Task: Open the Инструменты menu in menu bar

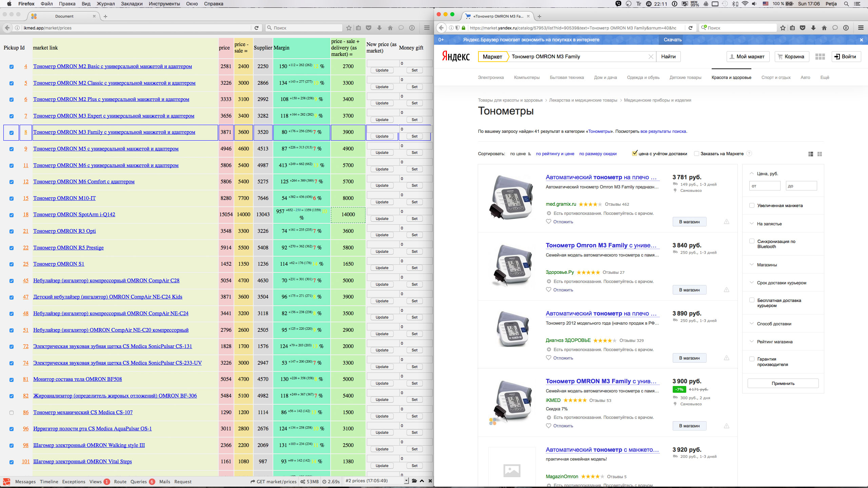Action: point(165,4)
